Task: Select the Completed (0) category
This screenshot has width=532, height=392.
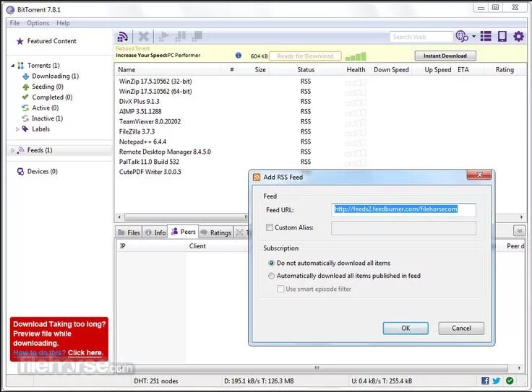Action: pos(48,97)
